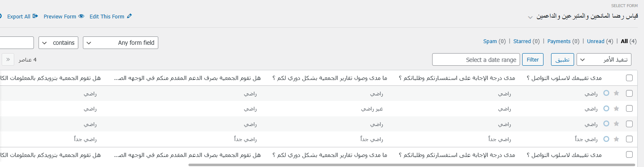Click the تطبيق apply button
This screenshot has width=644, height=167.
click(562, 59)
